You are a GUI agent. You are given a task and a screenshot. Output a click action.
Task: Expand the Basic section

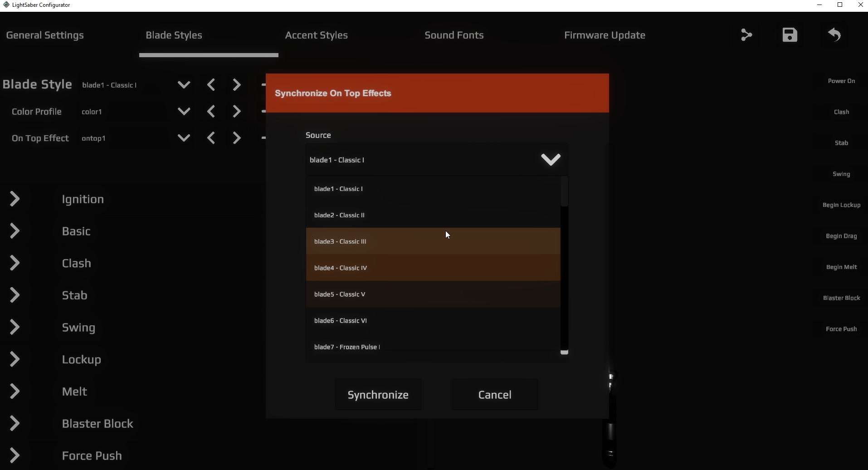point(15,231)
